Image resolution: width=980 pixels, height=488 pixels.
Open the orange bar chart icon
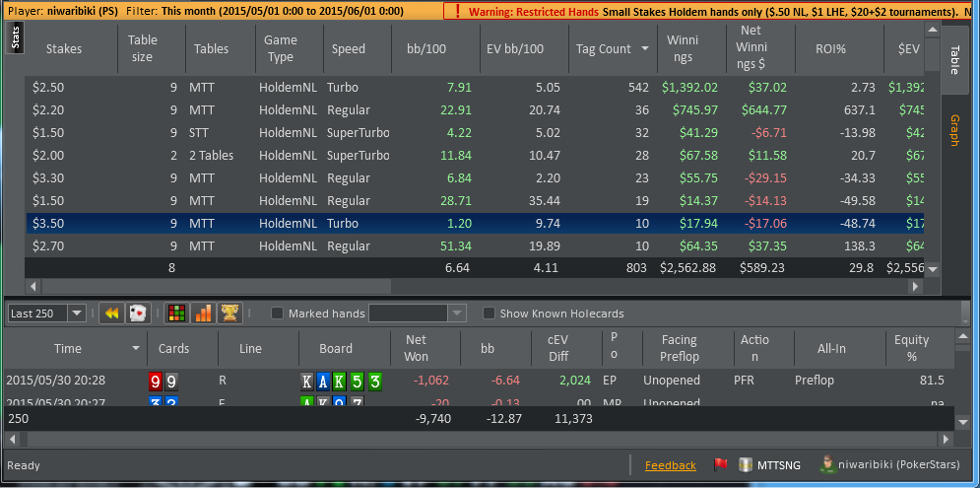tap(203, 314)
